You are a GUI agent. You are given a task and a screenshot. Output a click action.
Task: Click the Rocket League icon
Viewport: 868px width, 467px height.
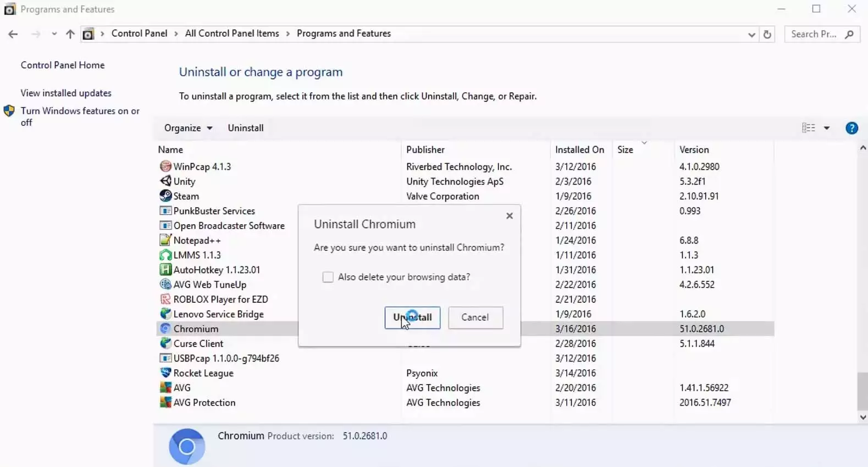[x=165, y=373]
